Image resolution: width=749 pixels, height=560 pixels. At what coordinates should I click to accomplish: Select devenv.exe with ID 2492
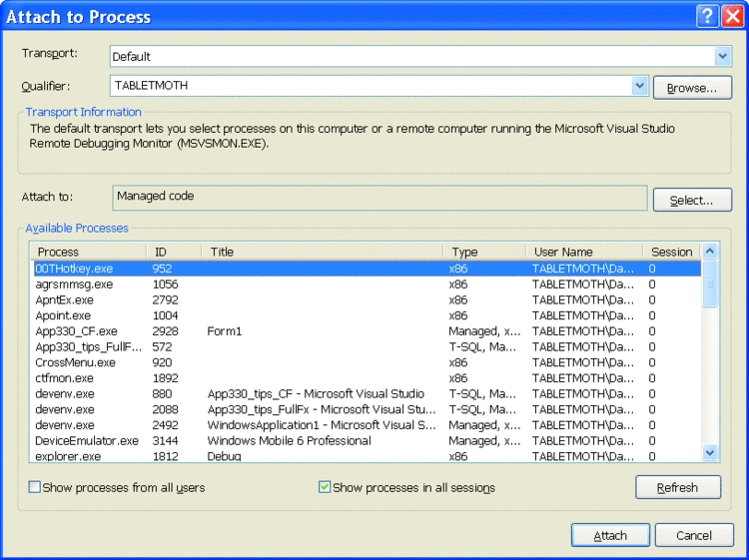(x=367, y=425)
